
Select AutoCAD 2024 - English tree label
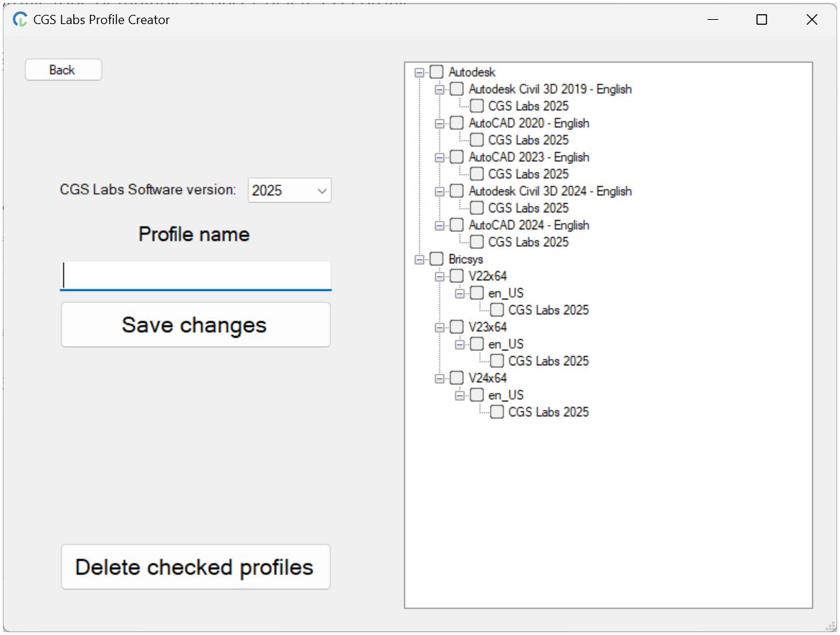tap(528, 225)
